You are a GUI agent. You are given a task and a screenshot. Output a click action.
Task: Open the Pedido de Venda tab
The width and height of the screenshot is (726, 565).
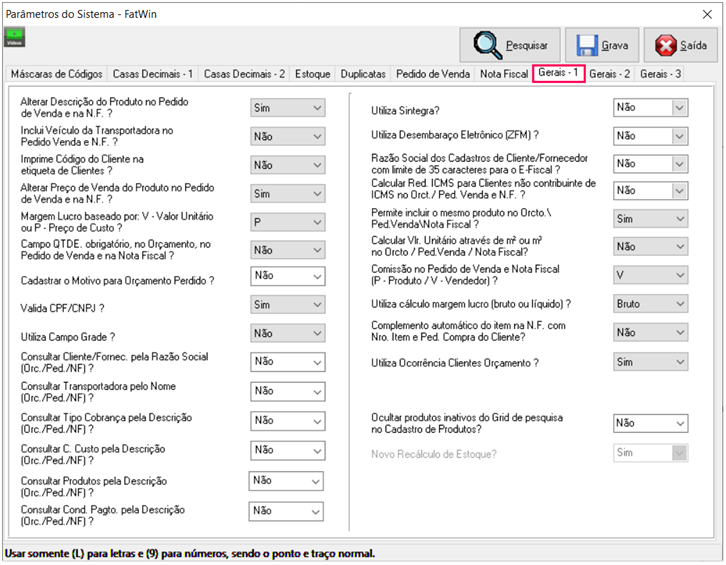pos(432,74)
